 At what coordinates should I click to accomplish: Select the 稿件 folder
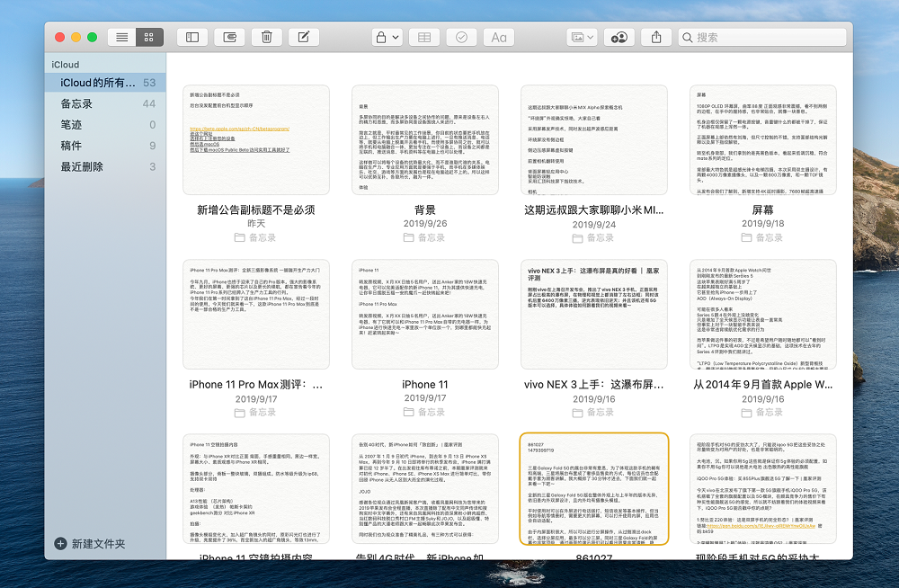pos(72,146)
